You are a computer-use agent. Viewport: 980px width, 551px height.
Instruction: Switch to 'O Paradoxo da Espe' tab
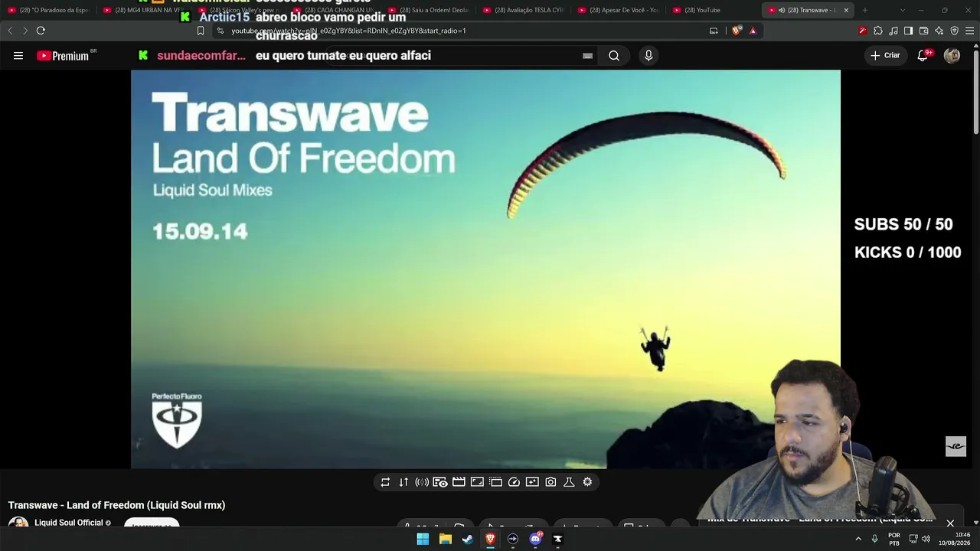(x=48, y=10)
